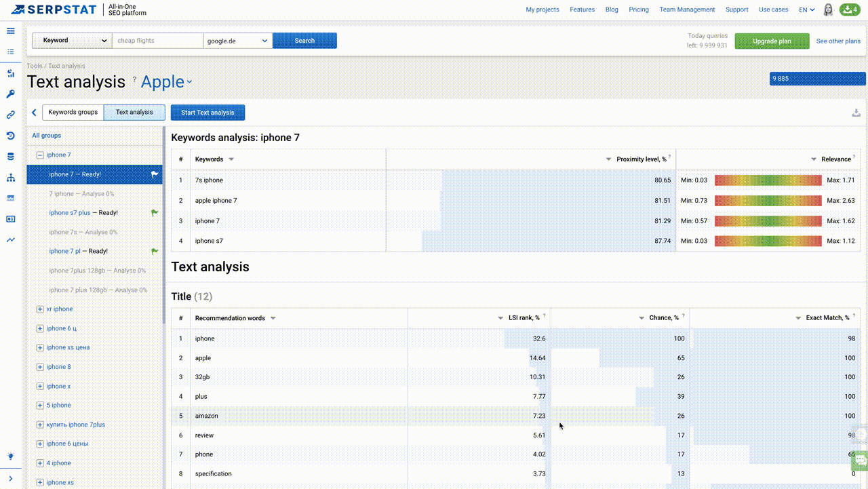Expand the xr iphone group
Screen dimensions: 868x489
[40, 309]
